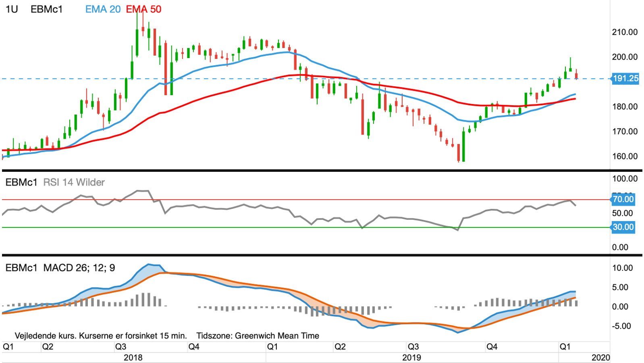Click the Tidszone: Greenwich Mean Time text
Viewport: 644px width, 363px height.
coord(258,336)
